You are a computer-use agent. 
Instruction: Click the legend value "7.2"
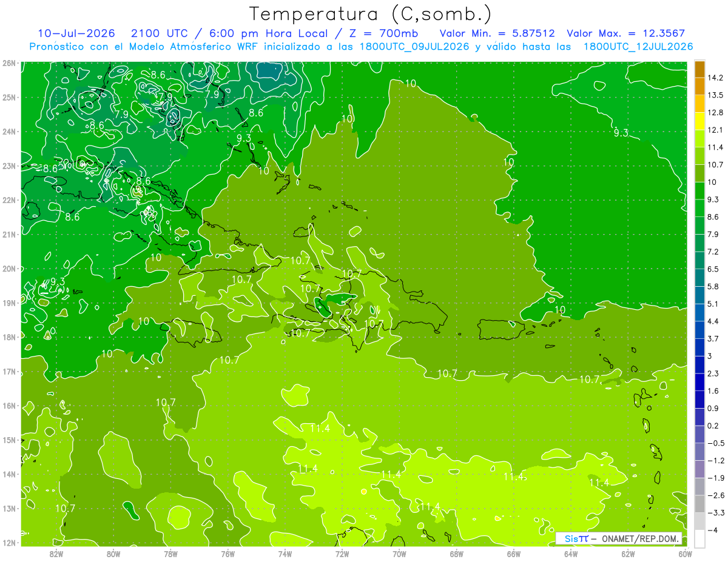tap(713, 252)
